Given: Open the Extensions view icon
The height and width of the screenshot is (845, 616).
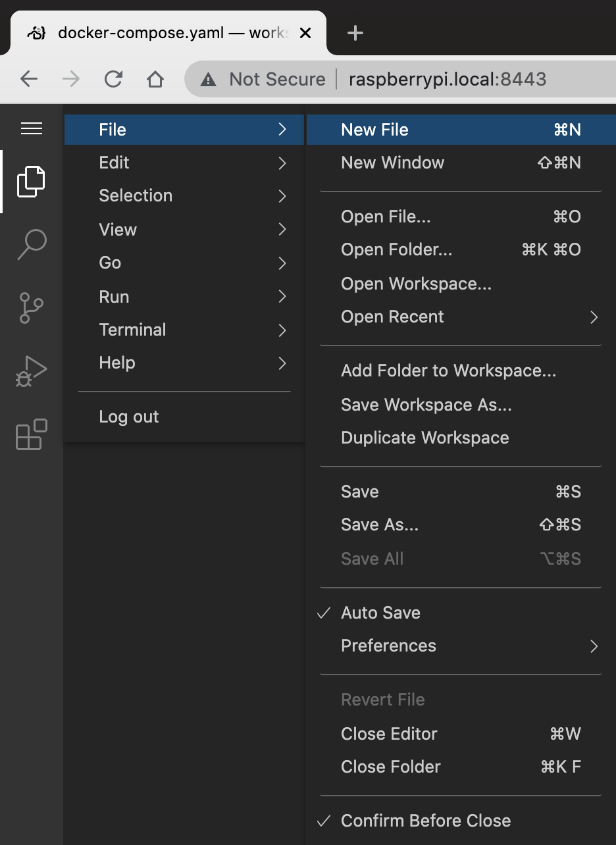Looking at the screenshot, I should click(31, 434).
